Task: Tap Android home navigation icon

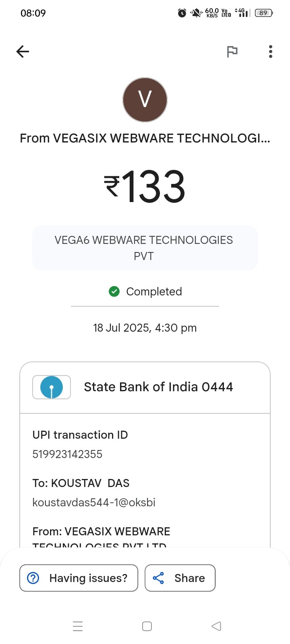Action: 147,626
